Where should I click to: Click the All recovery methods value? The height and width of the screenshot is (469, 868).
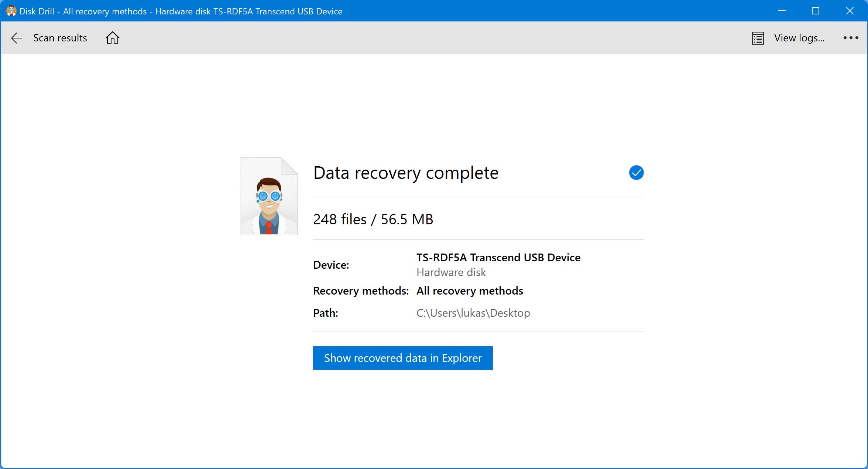(x=469, y=290)
